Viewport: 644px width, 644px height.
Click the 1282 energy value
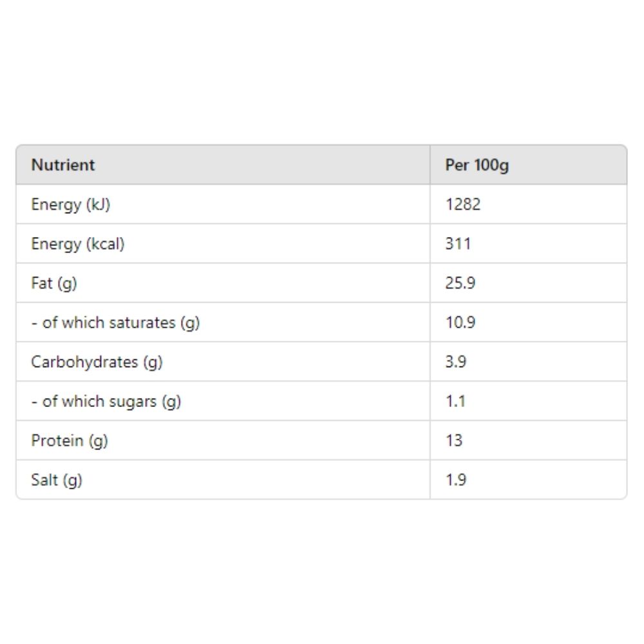tap(463, 205)
